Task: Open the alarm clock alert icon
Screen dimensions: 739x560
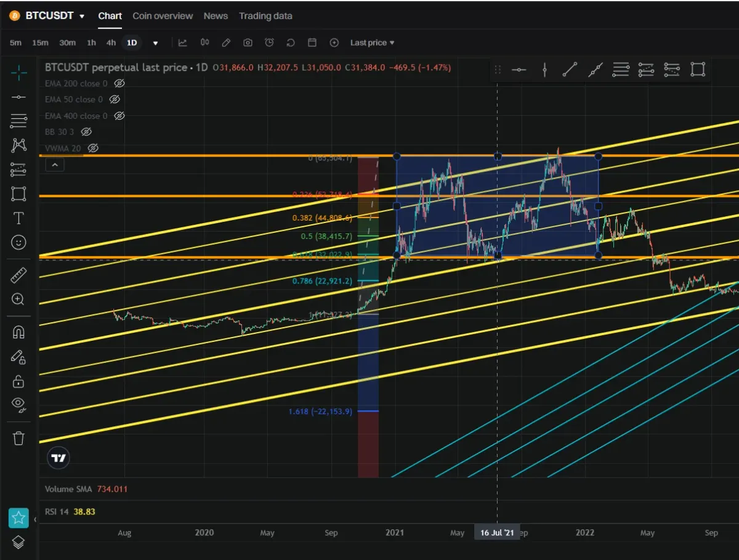Action: coord(269,43)
